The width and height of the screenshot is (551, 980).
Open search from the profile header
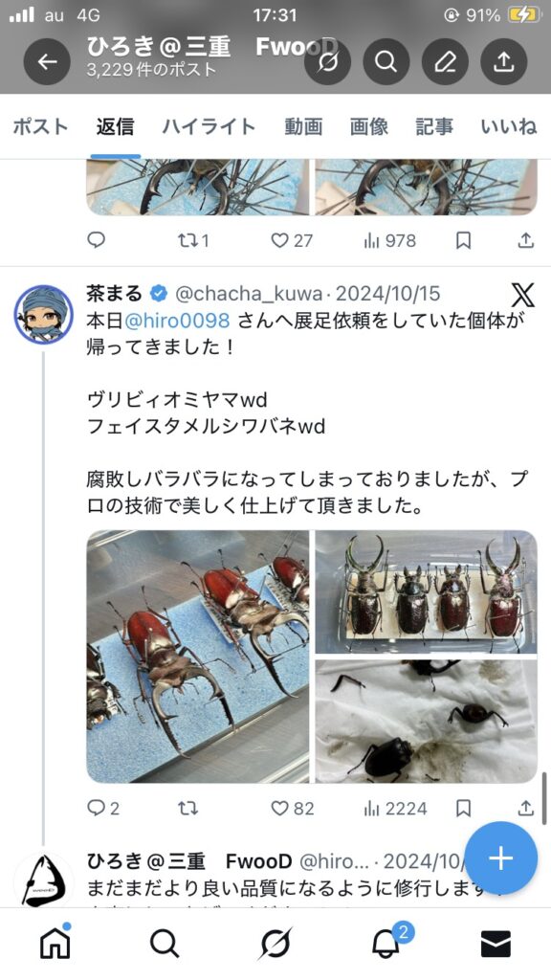coord(386,61)
